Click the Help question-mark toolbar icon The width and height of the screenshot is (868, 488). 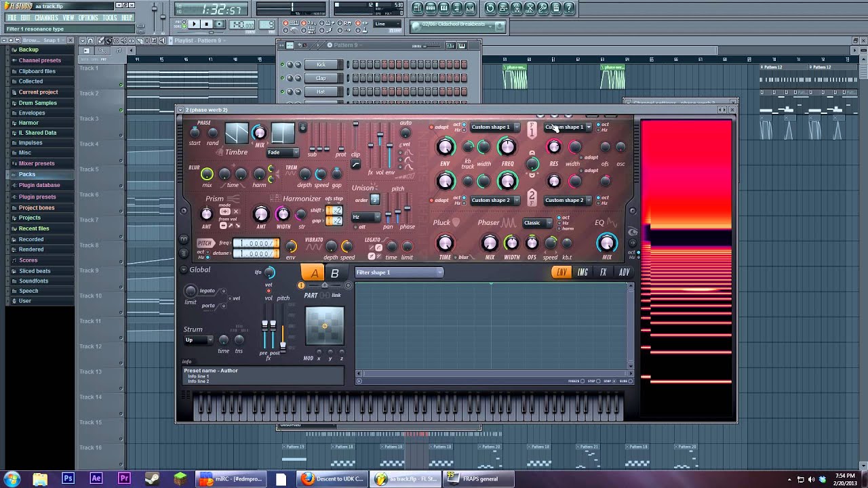coord(569,8)
